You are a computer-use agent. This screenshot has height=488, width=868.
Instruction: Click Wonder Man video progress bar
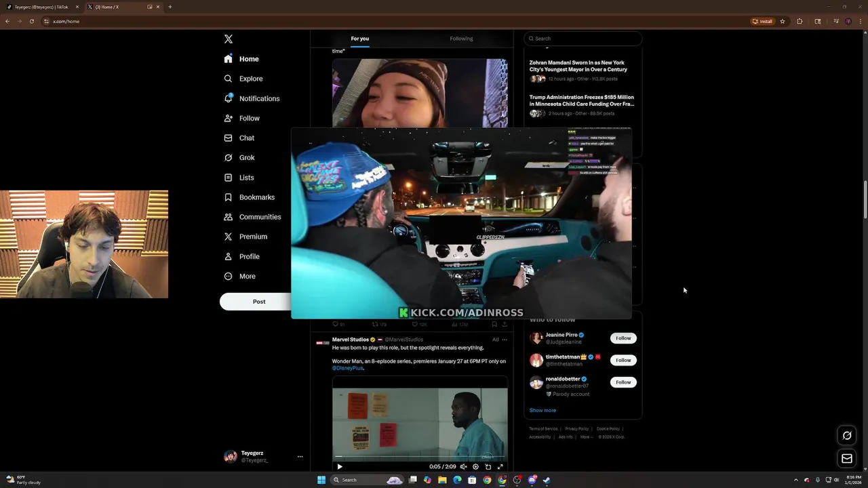[x=420, y=457]
